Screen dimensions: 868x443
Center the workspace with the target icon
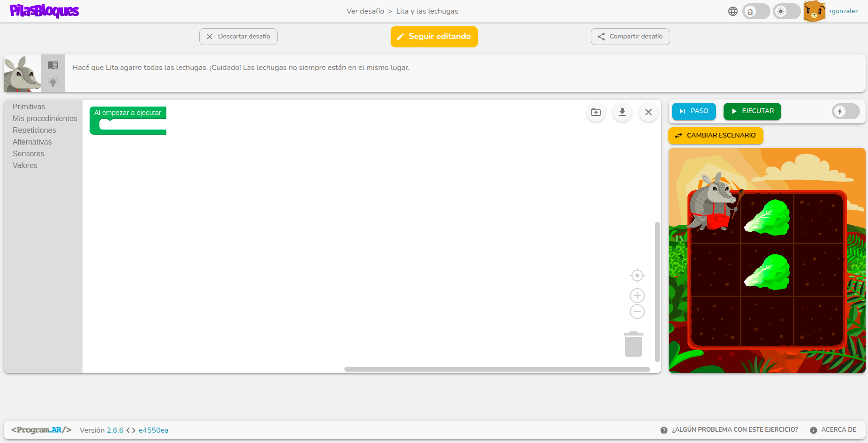(637, 275)
